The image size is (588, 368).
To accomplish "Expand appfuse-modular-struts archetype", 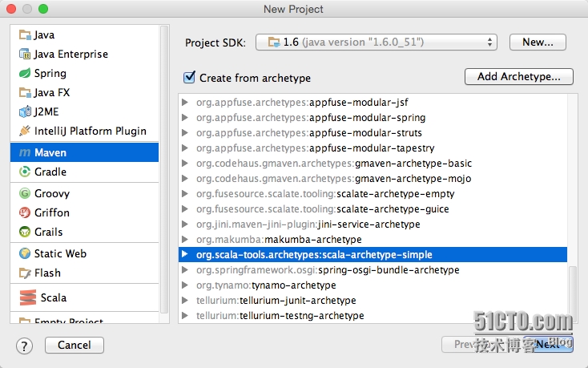I will pos(184,132).
